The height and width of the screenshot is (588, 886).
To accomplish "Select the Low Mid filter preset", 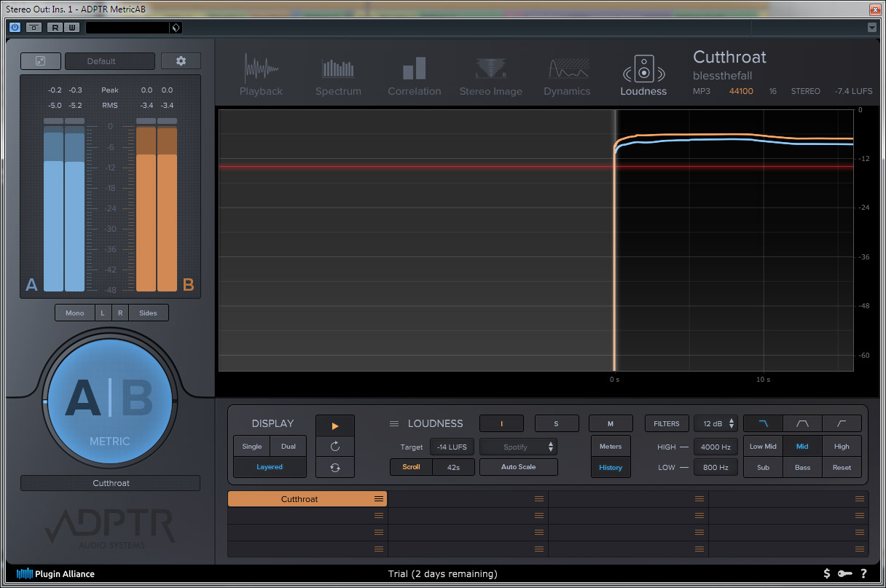I will coord(763,447).
